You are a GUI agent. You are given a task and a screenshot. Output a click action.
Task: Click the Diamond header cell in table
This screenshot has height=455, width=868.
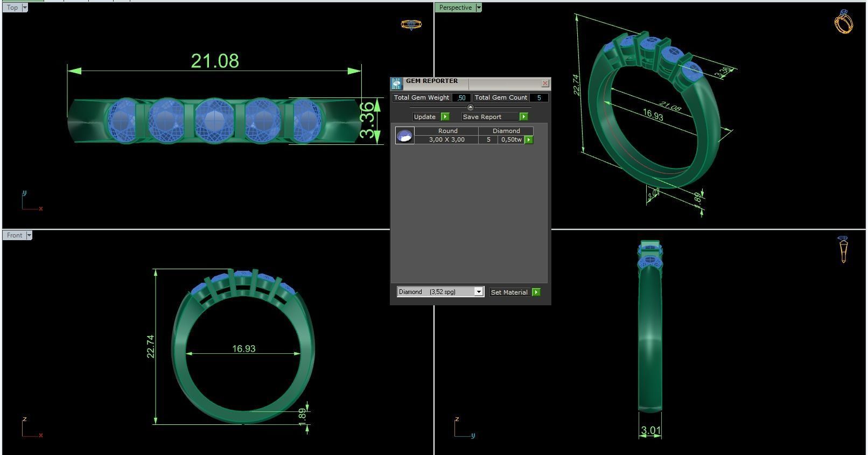(x=506, y=131)
